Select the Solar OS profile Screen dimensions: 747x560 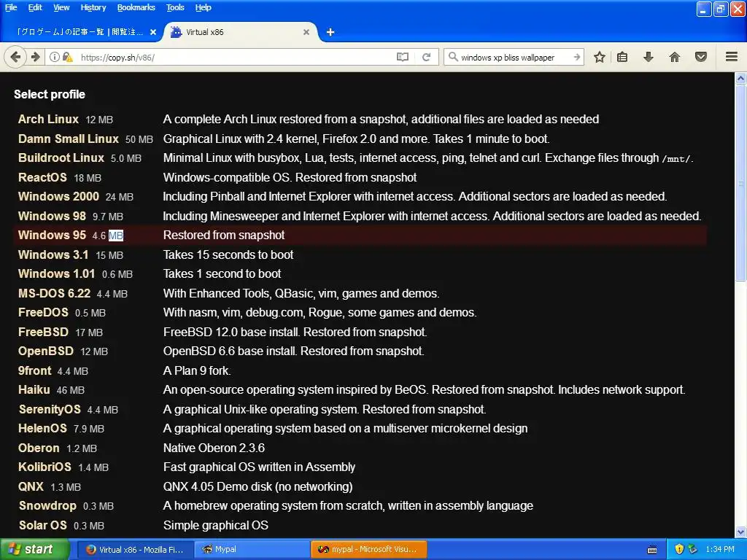coord(42,525)
